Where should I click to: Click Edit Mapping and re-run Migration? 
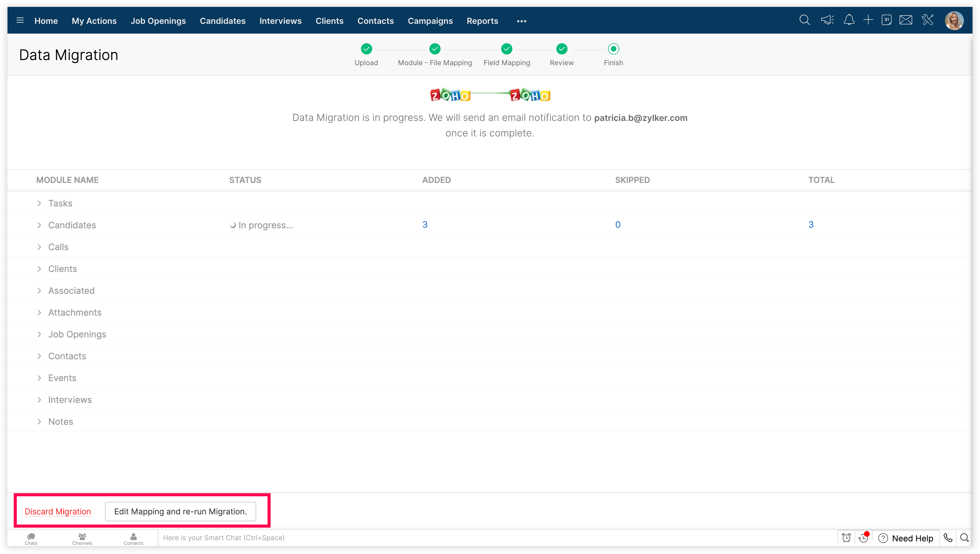coord(180,511)
